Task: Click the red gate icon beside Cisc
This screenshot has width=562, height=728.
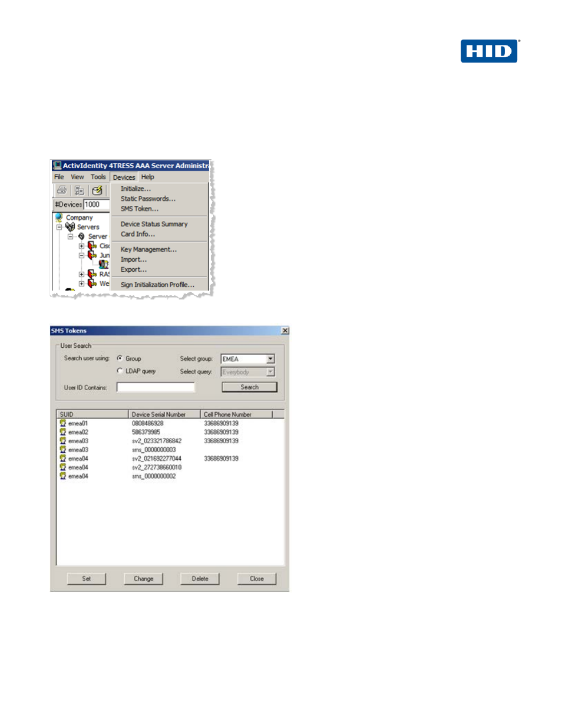Action: 92,246
